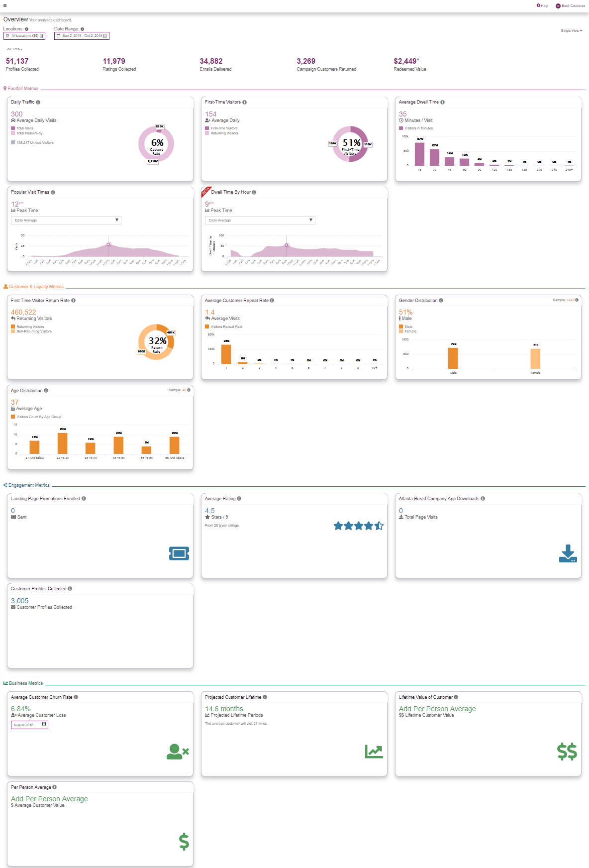Click the Help icon link
The width and height of the screenshot is (589, 868).
(x=542, y=6)
